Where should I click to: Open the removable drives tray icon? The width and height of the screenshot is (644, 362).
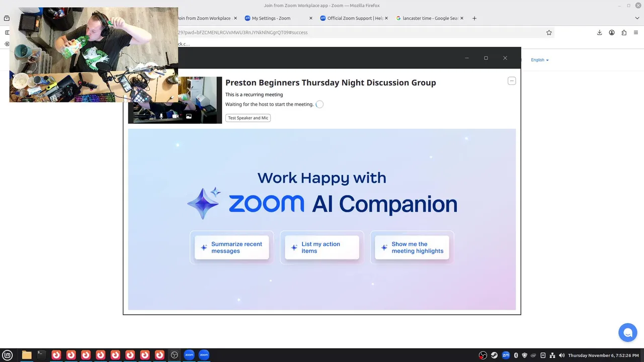point(543,355)
